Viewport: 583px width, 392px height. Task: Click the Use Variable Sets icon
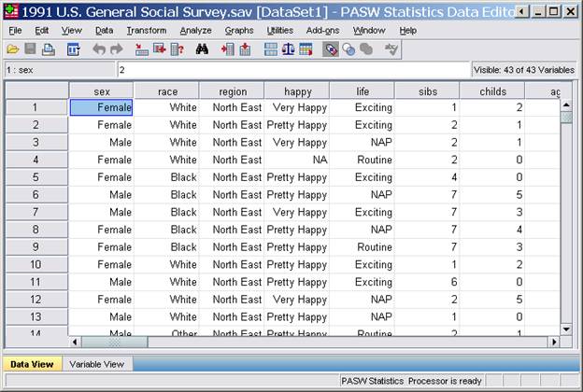[x=348, y=49]
